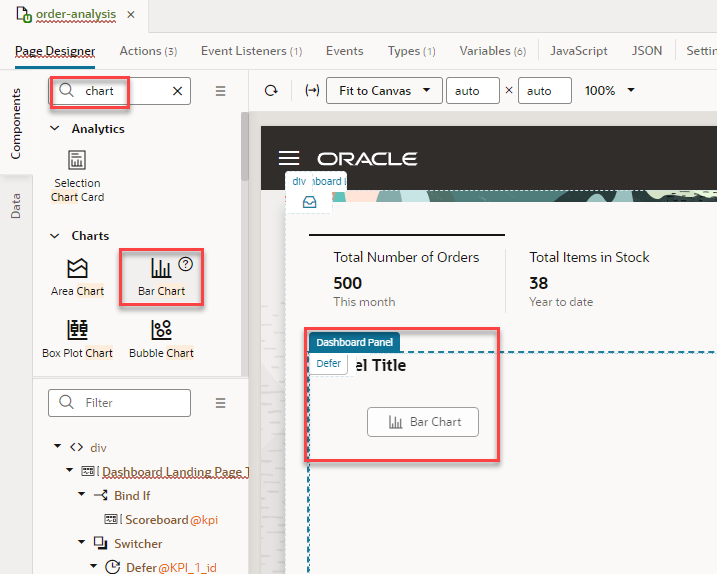Click the canvas height auto field

pos(544,91)
